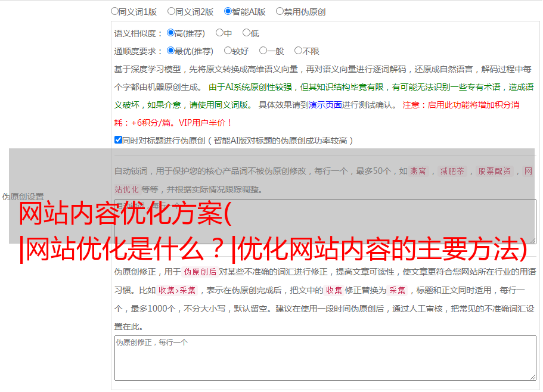Image resolution: width=543 pixels, height=392 pixels.
Task: Click the 收集>采集 example tag
Action: pos(177,290)
